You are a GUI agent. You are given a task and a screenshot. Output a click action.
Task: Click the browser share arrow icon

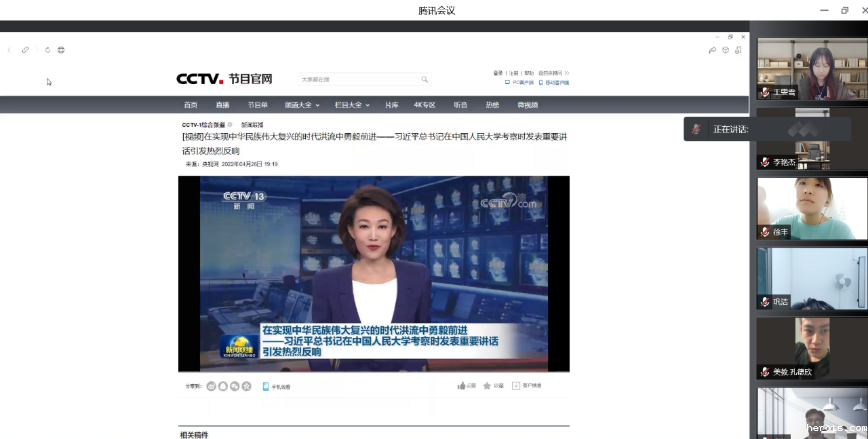click(712, 50)
